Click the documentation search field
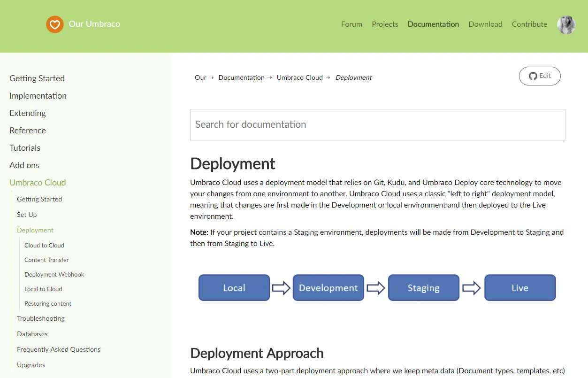The image size is (588, 378). coord(377,124)
